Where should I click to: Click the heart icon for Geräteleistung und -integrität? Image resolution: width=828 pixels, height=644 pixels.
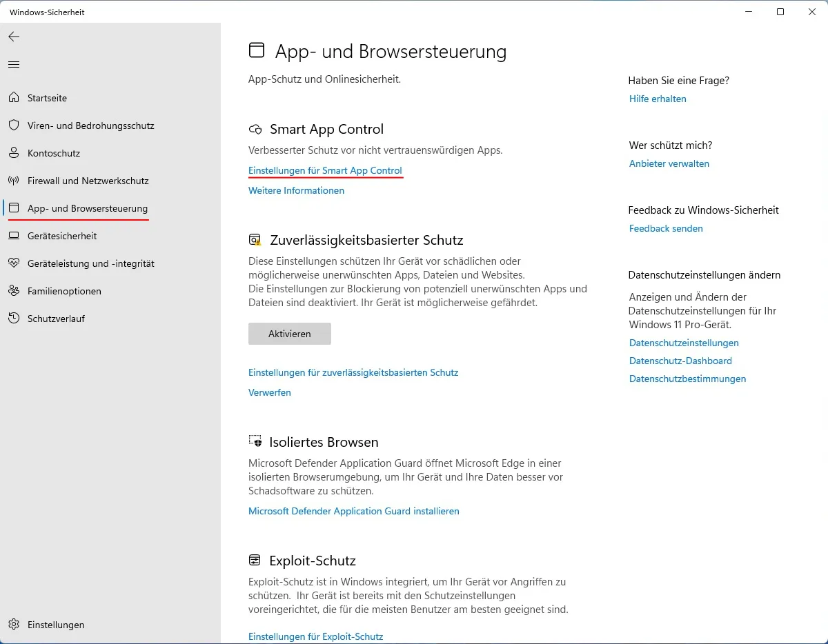(x=14, y=263)
